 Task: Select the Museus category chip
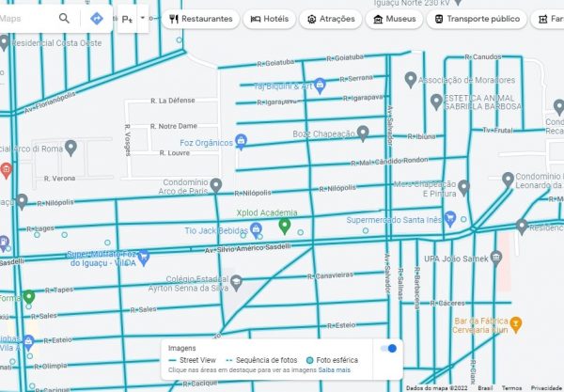(392, 18)
